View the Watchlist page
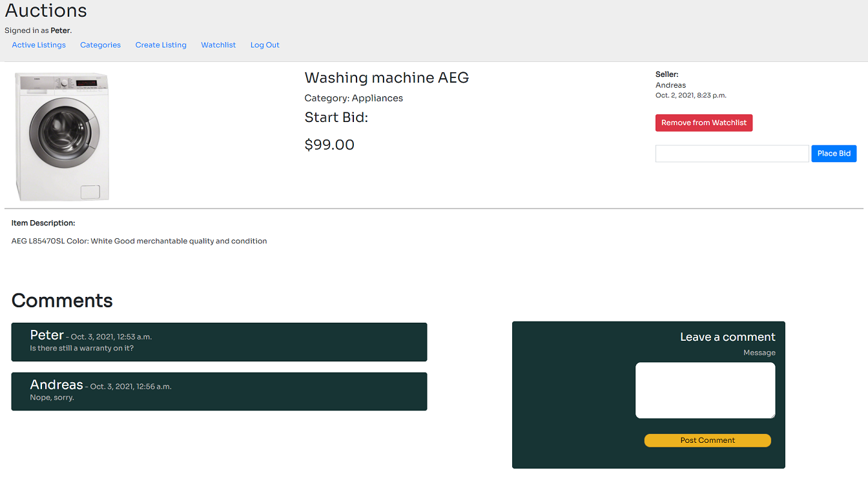The height and width of the screenshot is (488, 868). click(218, 45)
